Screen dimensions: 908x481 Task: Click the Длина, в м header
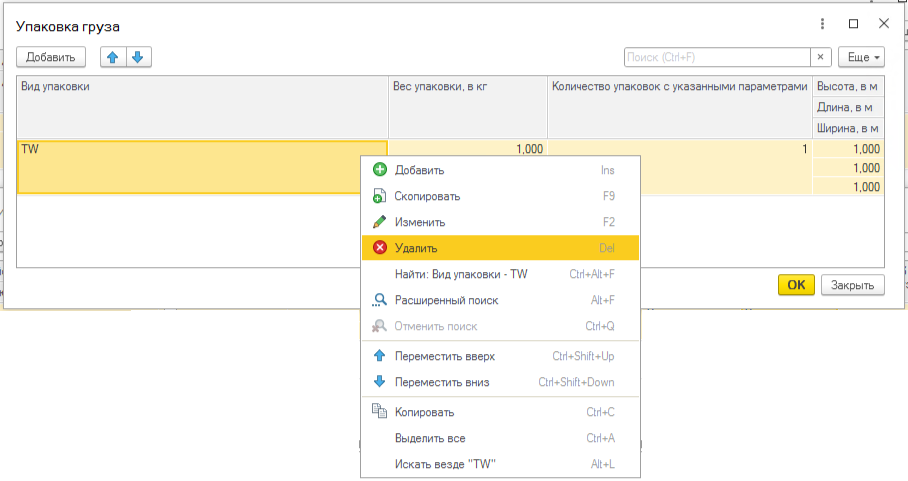pyautogui.click(x=848, y=107)
